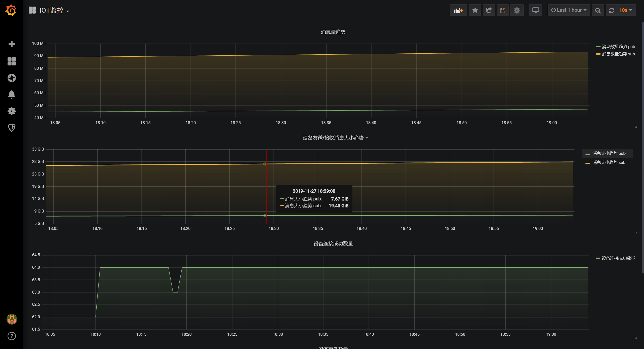Expand the 10s refresh interval dropdown
The image size is (644, 349).
tap(626, 10)
